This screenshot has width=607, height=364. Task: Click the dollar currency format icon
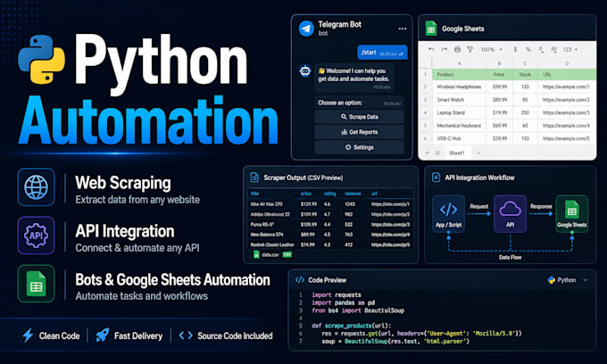pyautogui.click(x=515, y=49)
